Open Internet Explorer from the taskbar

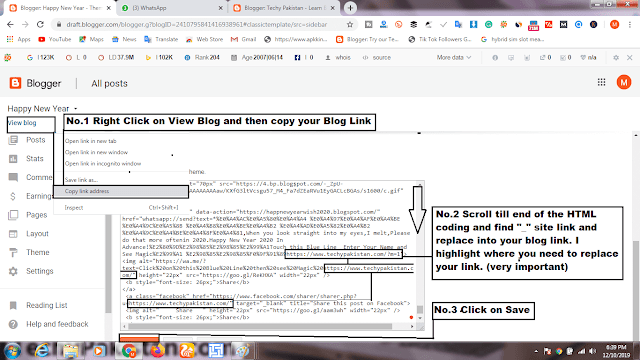point(42,351)
